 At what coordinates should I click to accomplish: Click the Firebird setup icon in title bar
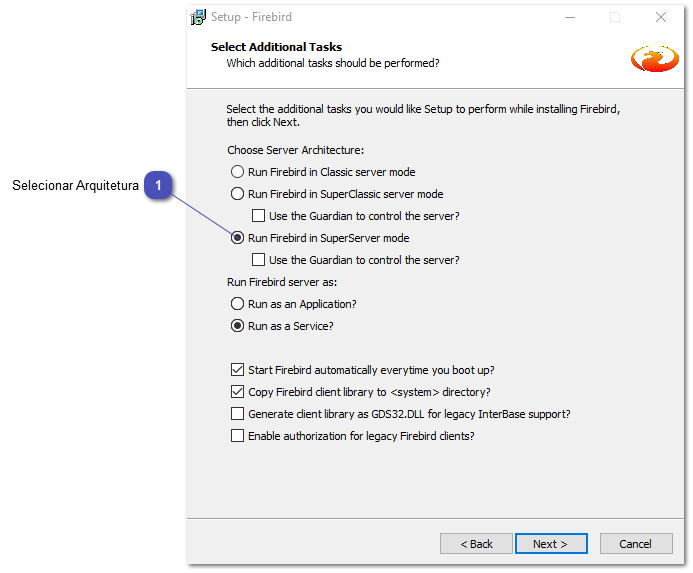click(x=199, y=17)
